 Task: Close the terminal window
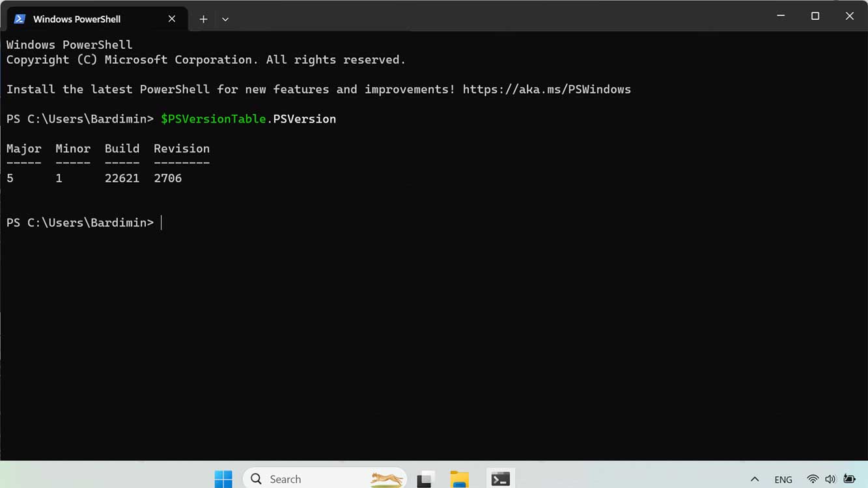[x=850, y=16]
